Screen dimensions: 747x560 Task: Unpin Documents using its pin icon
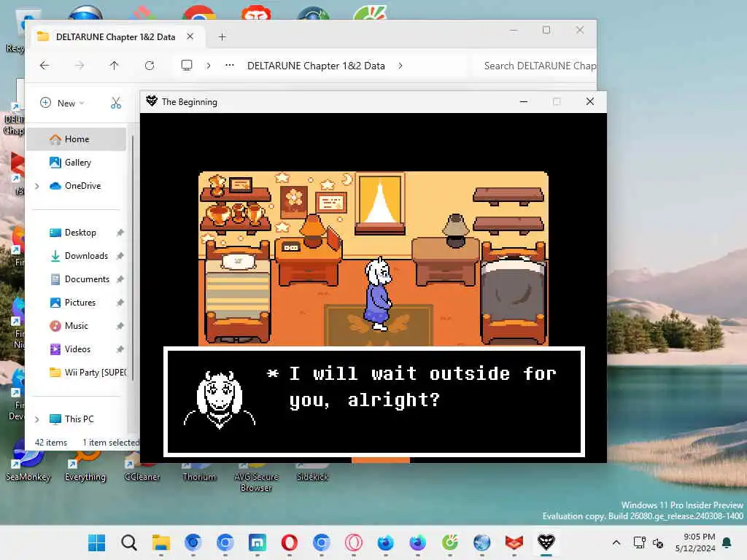coord(120,279)
